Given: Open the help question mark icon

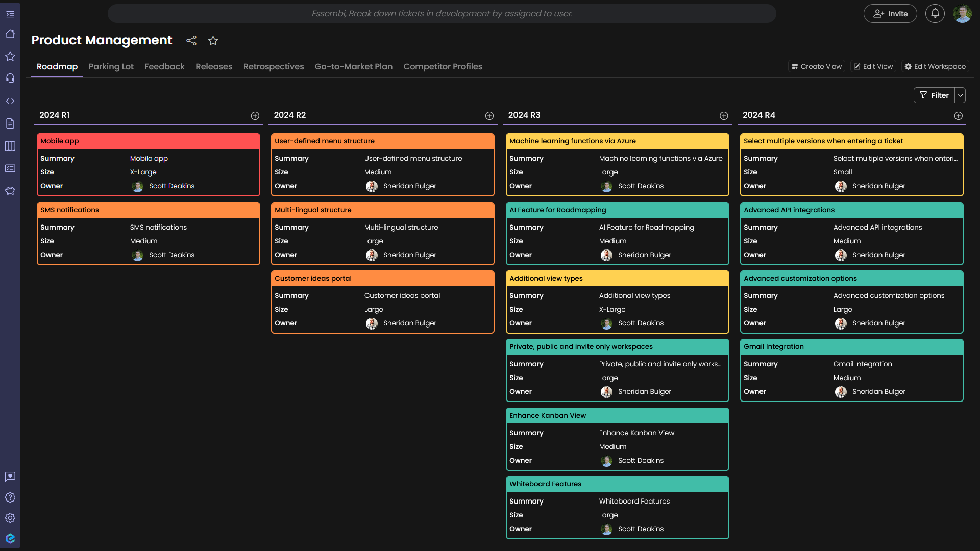Looking at the screenshot, I should (x=10, y=497).
